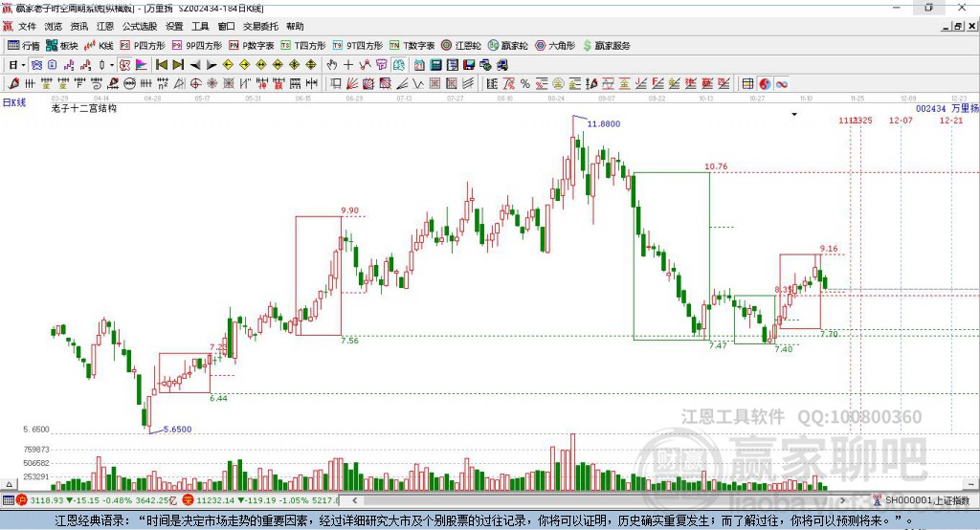Click the 老子十二宫结构 indicator label

[x=84, y=108]
